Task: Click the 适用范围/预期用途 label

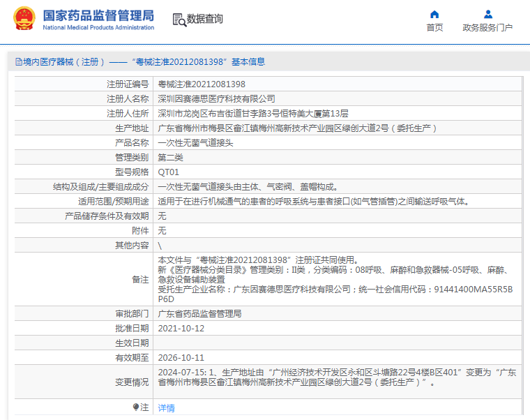Action: click(x=113, y=202)
